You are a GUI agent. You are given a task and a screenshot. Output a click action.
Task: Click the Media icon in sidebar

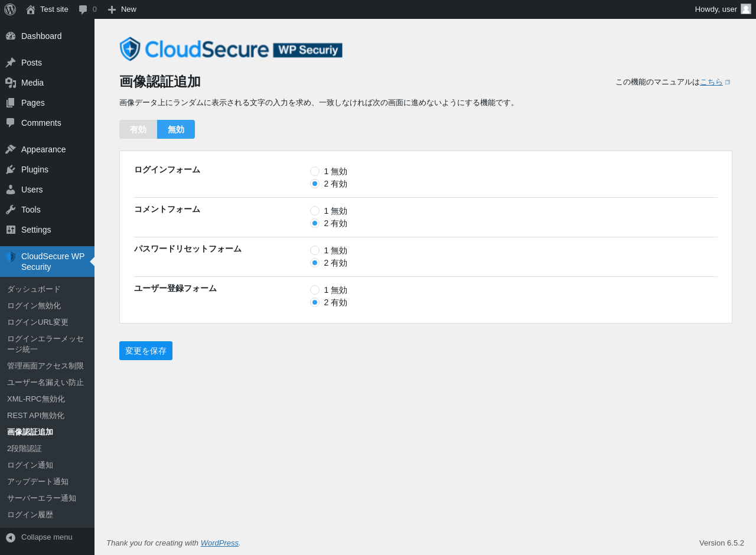pos(11,83)
